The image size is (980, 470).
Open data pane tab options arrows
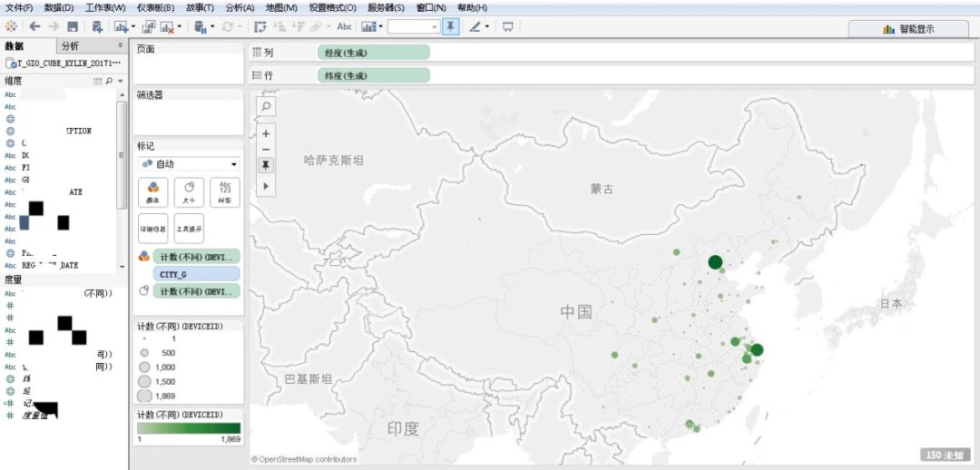coord(121,45)
